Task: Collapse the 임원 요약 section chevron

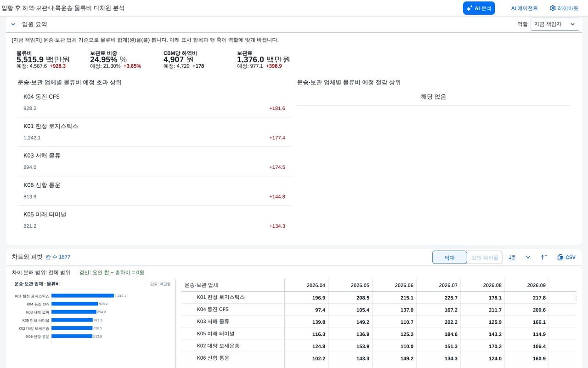Action: click(x=13, y=24)
